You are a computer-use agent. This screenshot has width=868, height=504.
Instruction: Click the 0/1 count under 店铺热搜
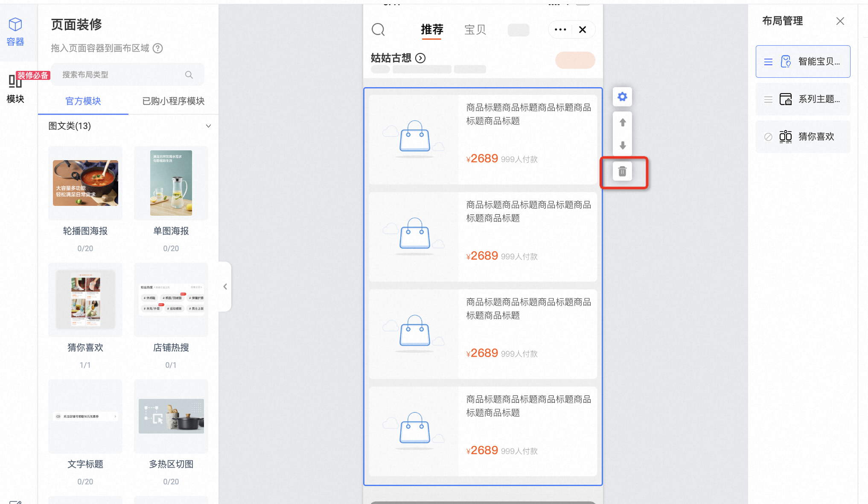click(171, 365)
